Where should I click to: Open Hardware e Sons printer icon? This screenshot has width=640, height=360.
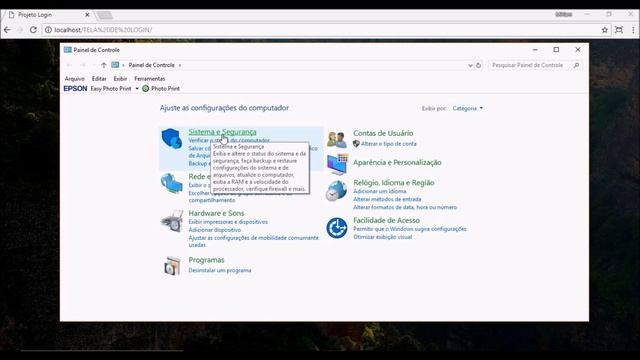pos(172,221)
